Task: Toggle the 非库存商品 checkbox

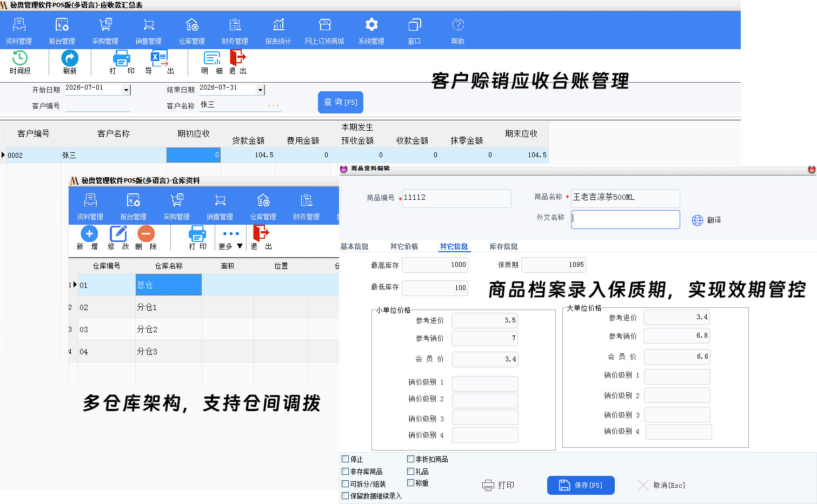Action: (345, 471)
